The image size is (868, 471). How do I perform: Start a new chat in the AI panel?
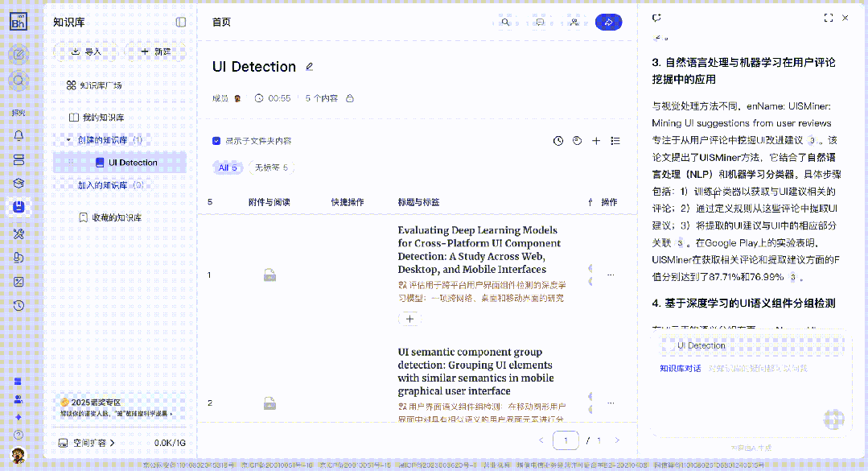tap(657, 18)
